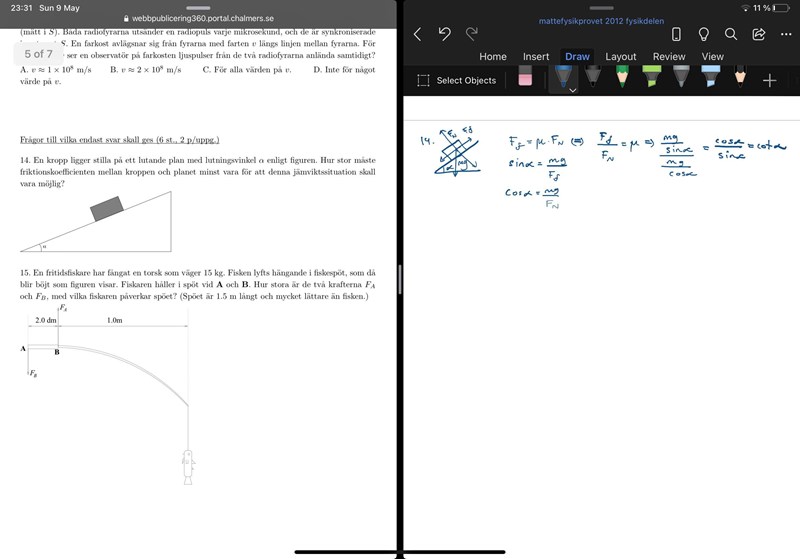Select the light blue highlighter

coord(710,75)
